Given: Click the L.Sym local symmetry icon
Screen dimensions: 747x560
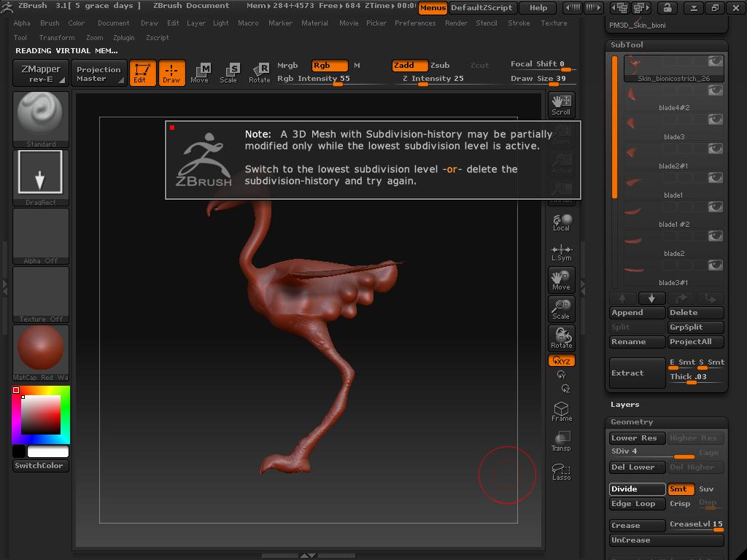Looking at the screenshot, I should (561, 252).
